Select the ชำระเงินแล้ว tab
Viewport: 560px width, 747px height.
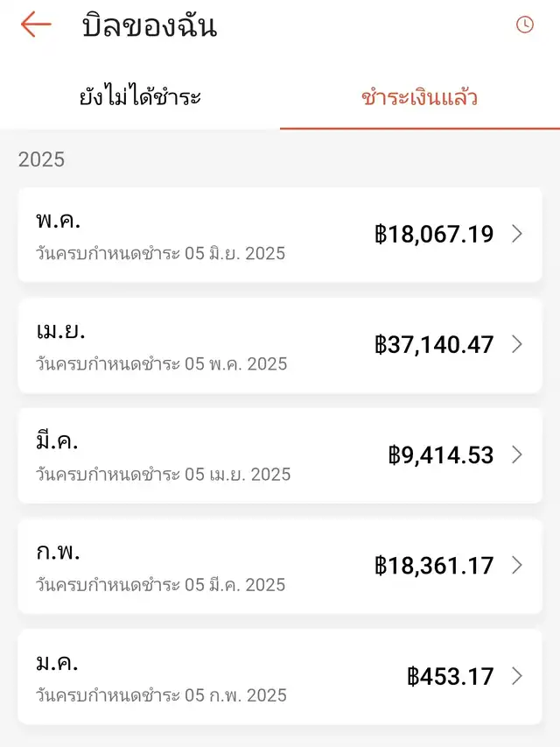(x=419, y=96)
